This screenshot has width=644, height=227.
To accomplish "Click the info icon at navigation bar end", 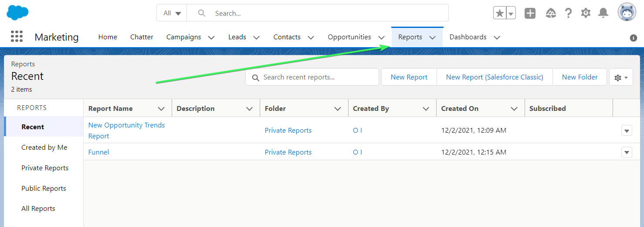I will tap(634, 38).
